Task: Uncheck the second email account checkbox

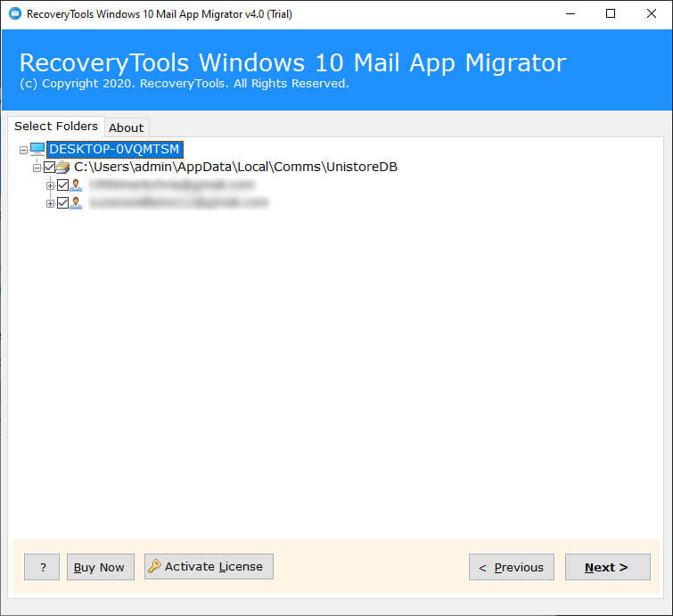Action: [x=62, y=203]
